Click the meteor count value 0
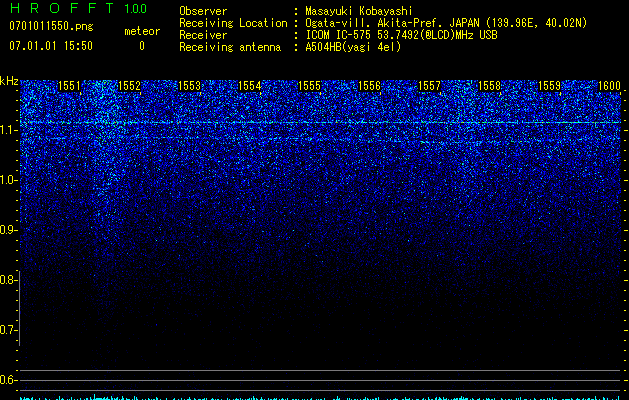The height and width of the screenshot is (400, 629). coord(142,46)
